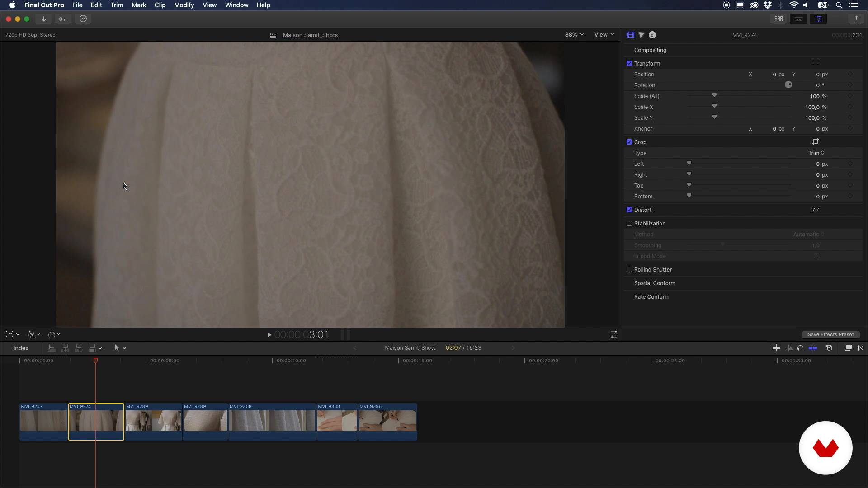Open the Share export icon
Screen dimensions: 868x488
point(856,19)
